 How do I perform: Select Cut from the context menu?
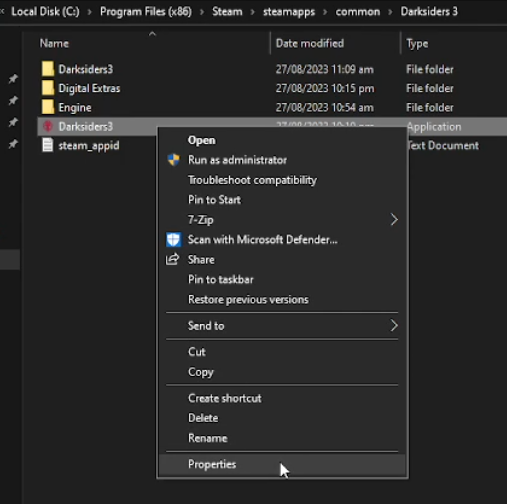click(x=197, y=352)
